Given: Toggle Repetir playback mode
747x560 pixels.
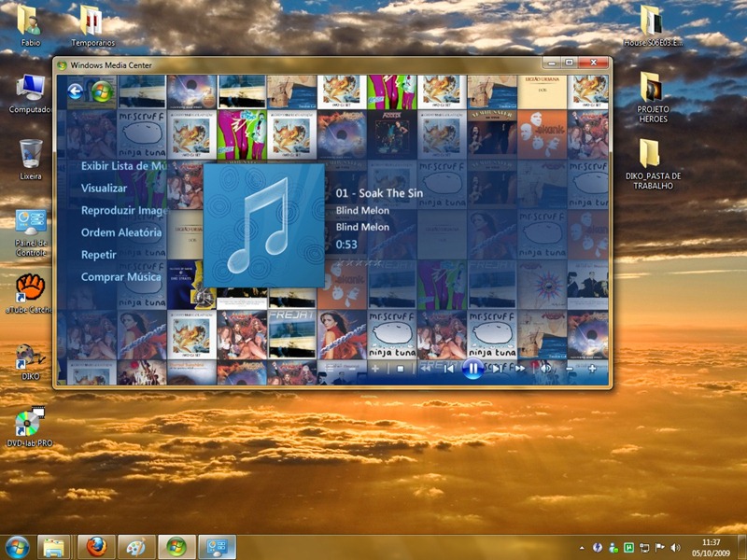Looking at the screenshot, I should coord(99,255).
